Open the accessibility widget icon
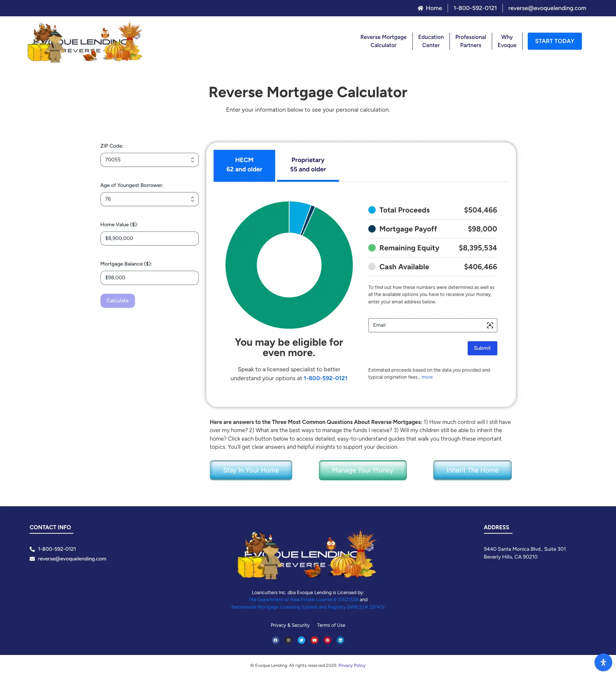The height and width of the screenshot is (675, 616). pos(603,662)
